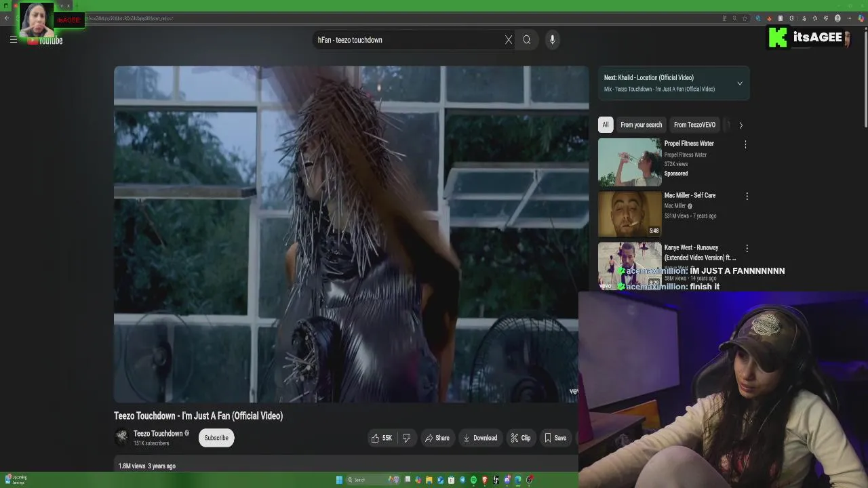Image resolution: width=868 pixels, height=488 pixels.
Task: Open Microsoft Store from the taskbar
Action: 451,480
